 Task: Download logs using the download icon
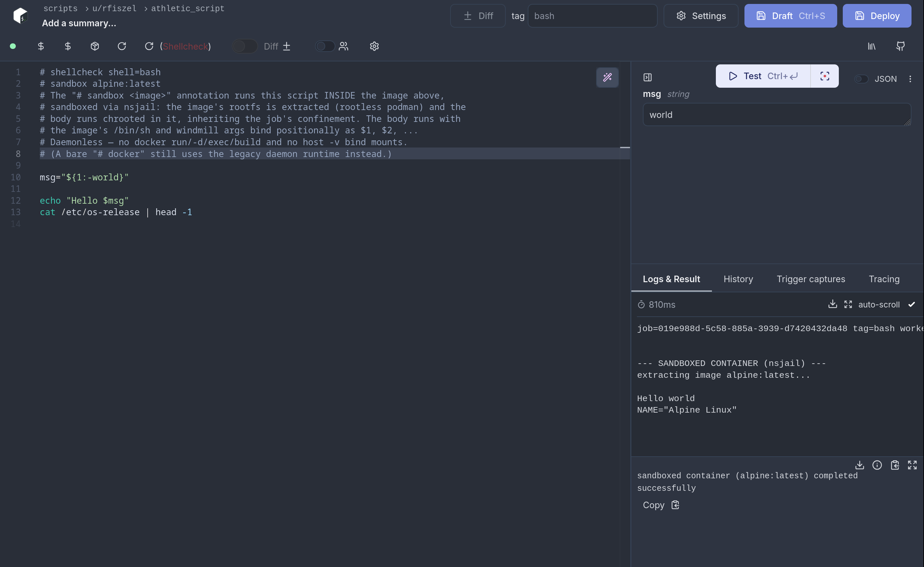pyautogui.click(x=833, y=304)
